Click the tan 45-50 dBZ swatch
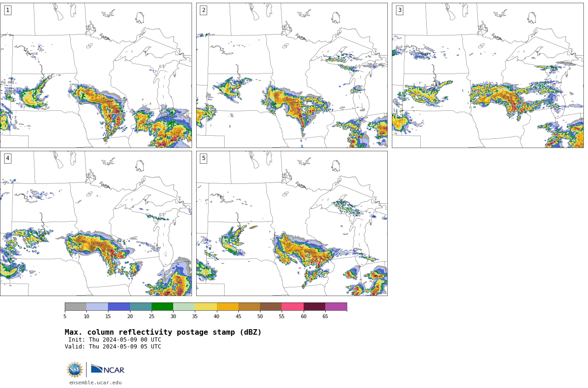588x388 pixels. [x=249, y=307]
